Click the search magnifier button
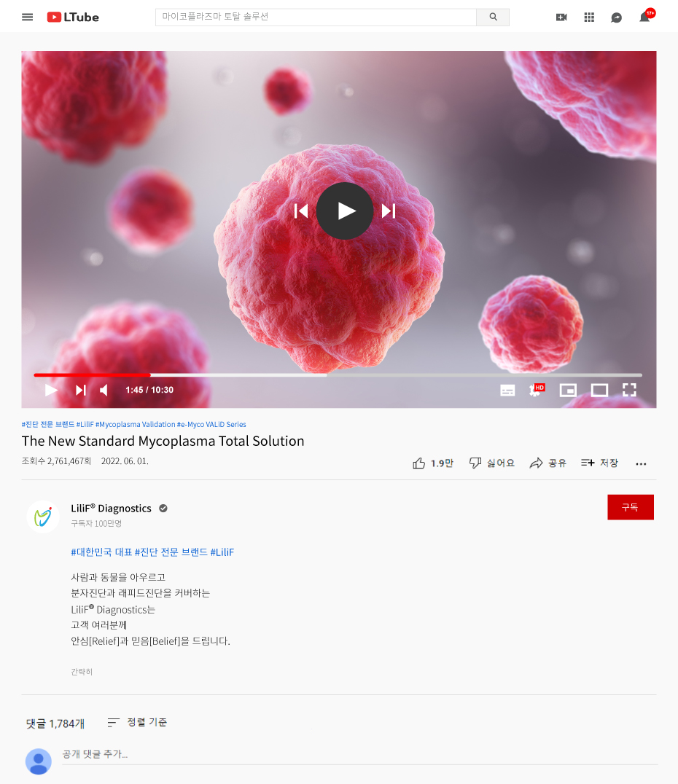678x784 pixels. coord(493,17)
